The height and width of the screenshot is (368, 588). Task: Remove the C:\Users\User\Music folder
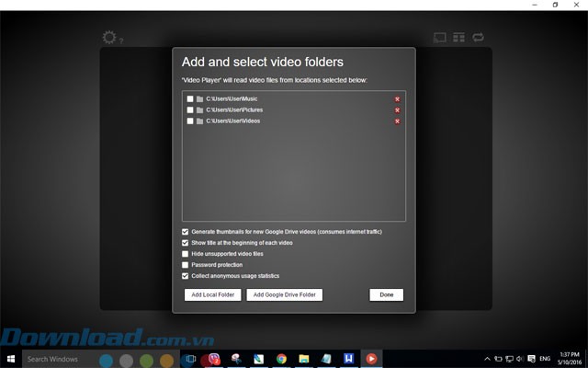point(397,99)
